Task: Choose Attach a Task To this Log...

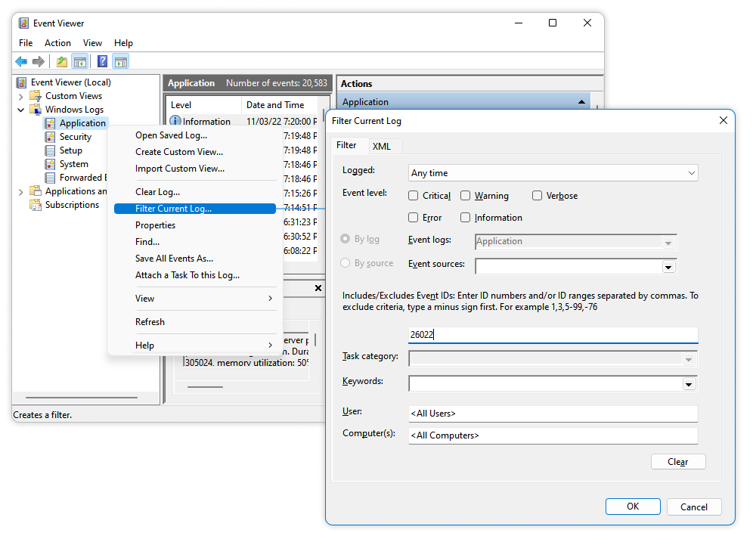Action: [x=195, y=275]
